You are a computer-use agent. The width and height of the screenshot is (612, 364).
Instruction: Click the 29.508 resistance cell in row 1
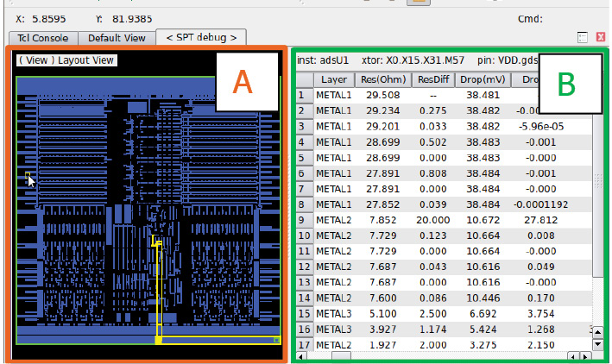tap(382, 95)
